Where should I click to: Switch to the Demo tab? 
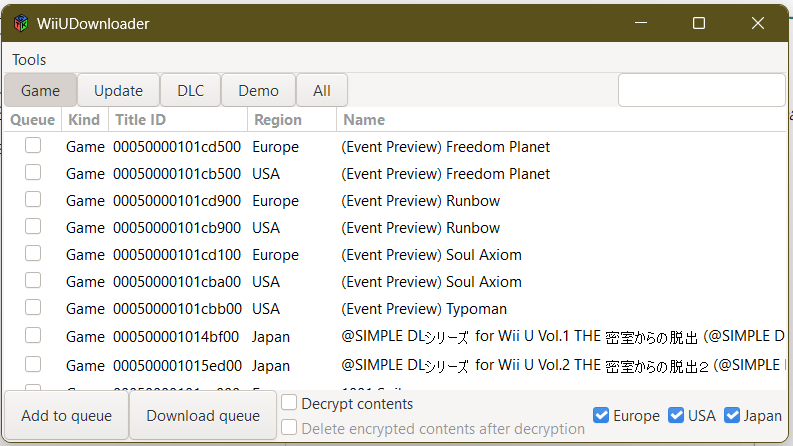(x=258, y=91)
